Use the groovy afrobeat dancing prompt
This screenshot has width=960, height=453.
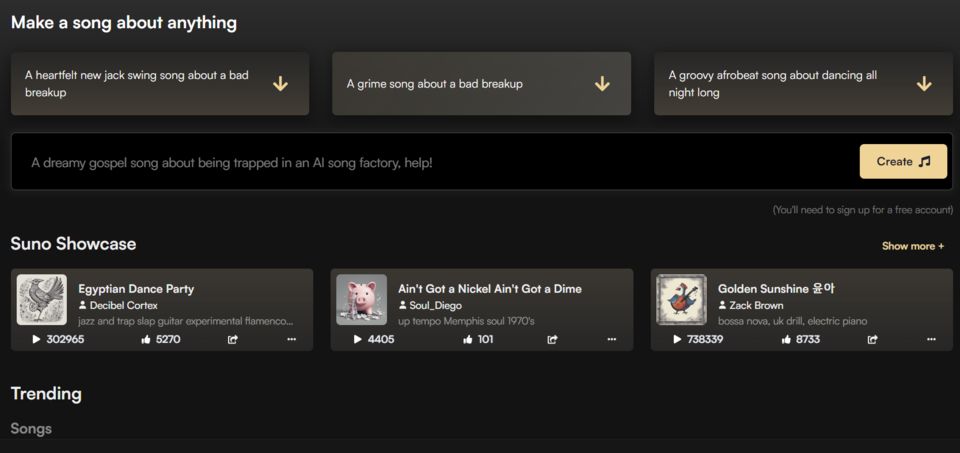[x=803, y=84]
